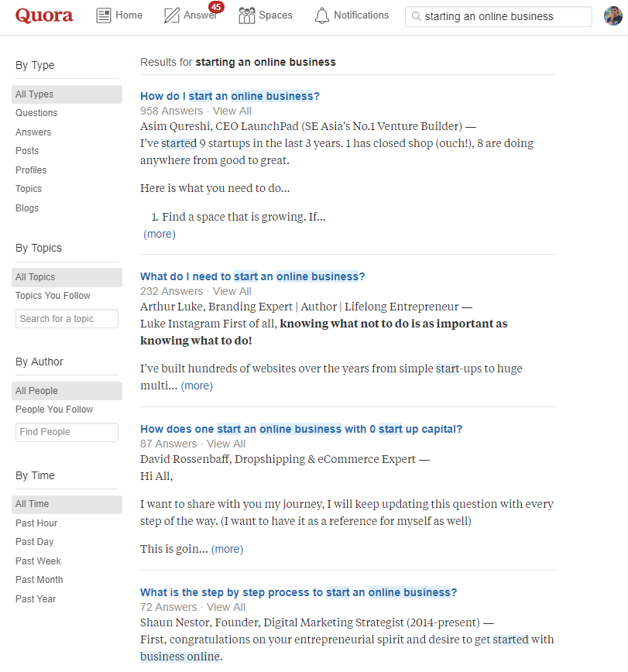View All of the 232 answers

click(x=232, y=291)
